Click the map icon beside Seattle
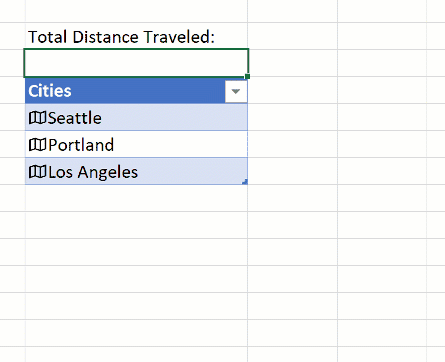This screenshot has height=362, width=445. pos(37,118)
